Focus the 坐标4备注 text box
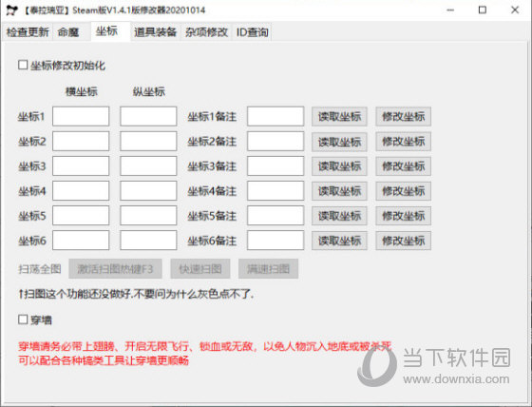This screenshot has height=407, width=532. click(275, 191)
